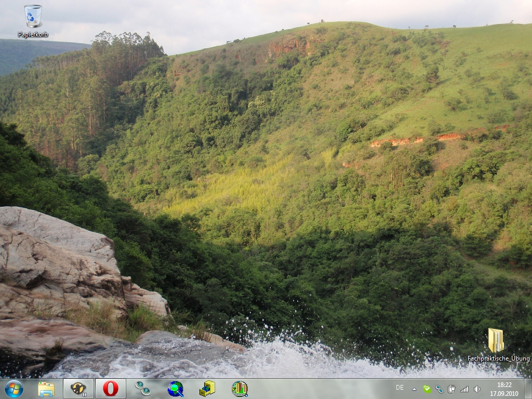Show hidden notification area icons
Screen dimensions: 532x399
point(414,389)
